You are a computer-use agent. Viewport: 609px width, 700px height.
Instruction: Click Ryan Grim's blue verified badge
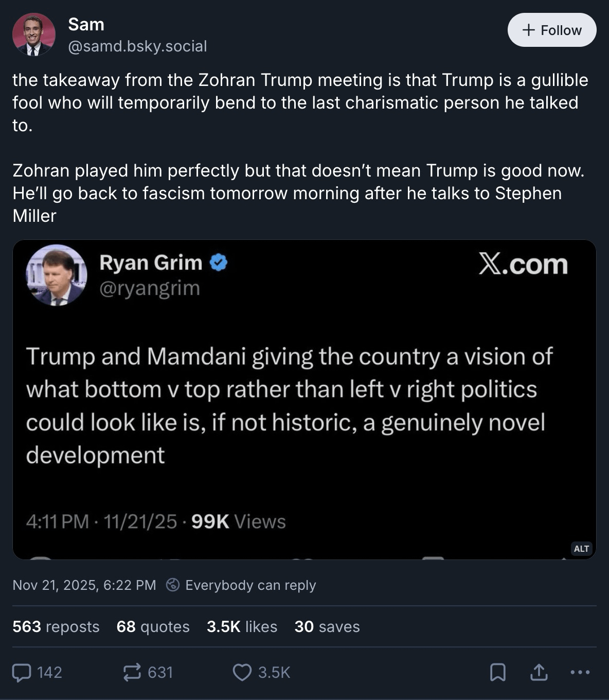click(x=219, y=262)
